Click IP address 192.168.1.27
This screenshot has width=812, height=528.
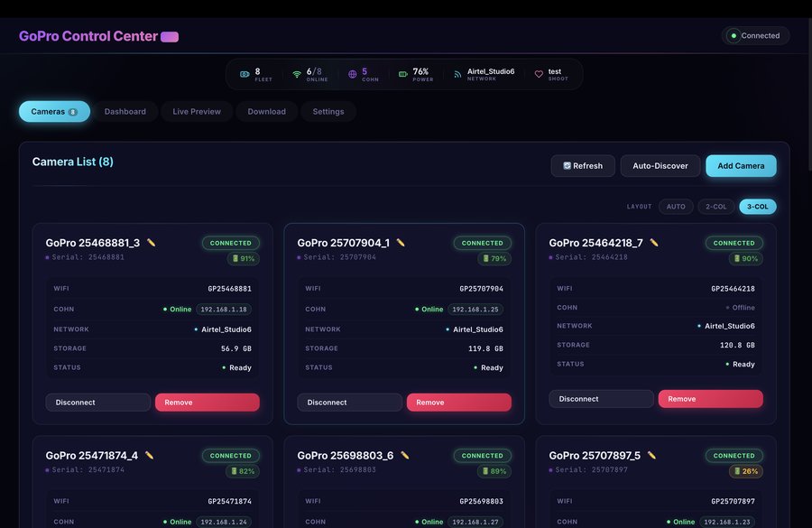click(475, 522)
